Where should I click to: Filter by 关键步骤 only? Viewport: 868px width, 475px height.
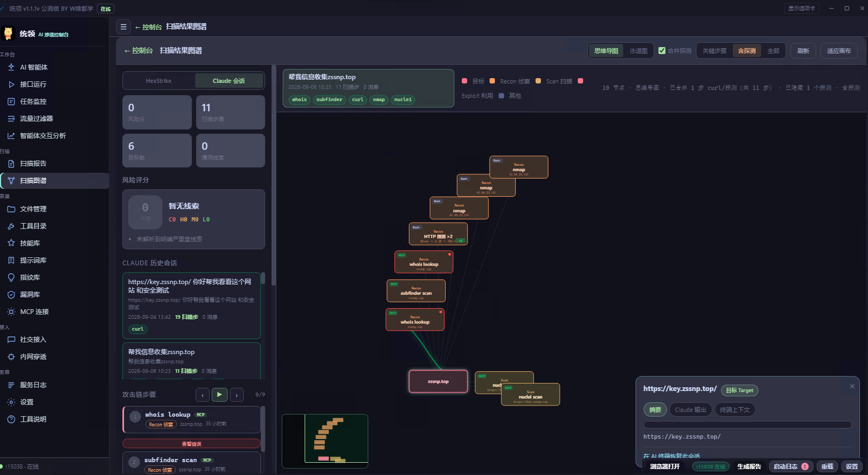715,51
